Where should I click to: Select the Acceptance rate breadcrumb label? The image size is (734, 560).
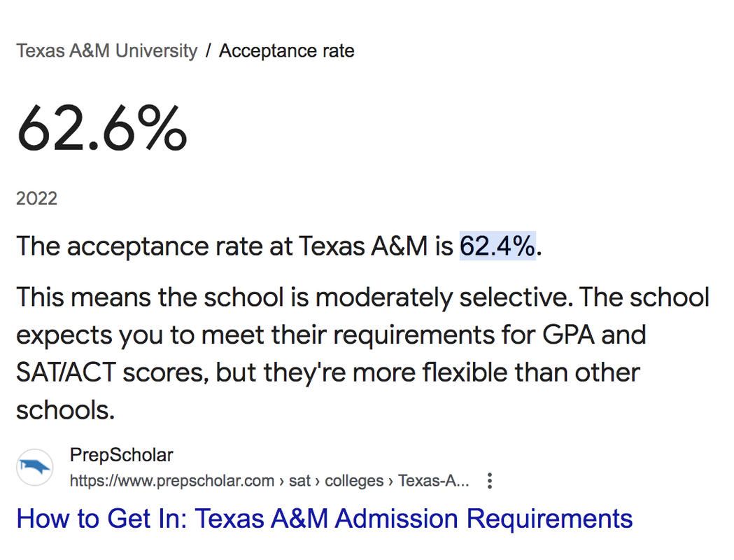tap(286, 51)
